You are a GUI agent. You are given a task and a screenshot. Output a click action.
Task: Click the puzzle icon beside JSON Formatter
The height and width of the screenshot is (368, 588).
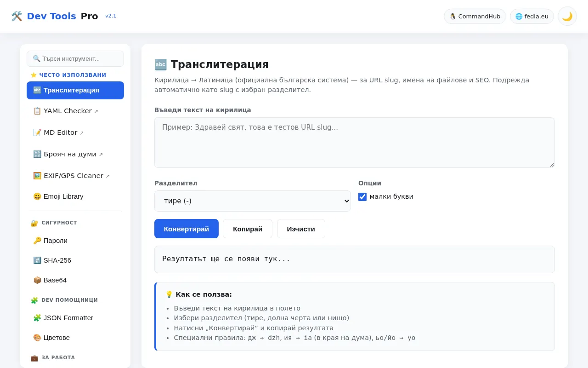(x=37, y=318)
